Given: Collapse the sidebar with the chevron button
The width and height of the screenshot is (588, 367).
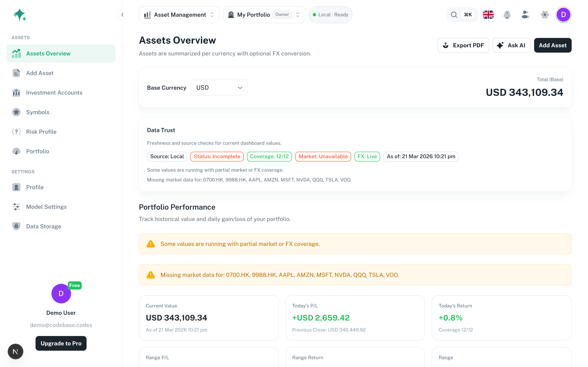Looking at the screenshot, I should pos(122,14).
